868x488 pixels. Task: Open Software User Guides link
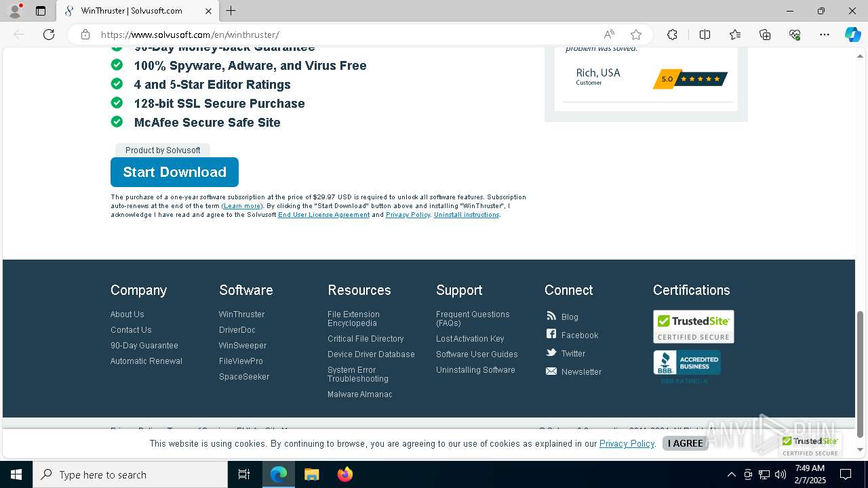[x=477, y=354]
